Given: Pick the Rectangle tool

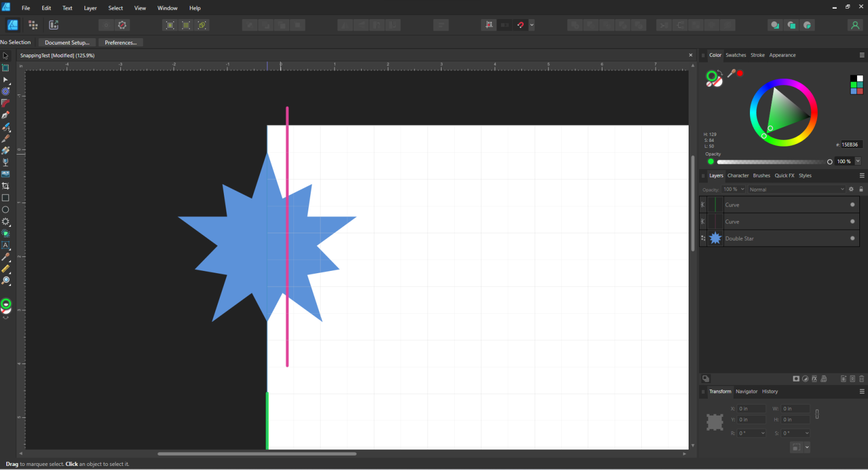Looking at the screenshot, I should click(6, 197).
